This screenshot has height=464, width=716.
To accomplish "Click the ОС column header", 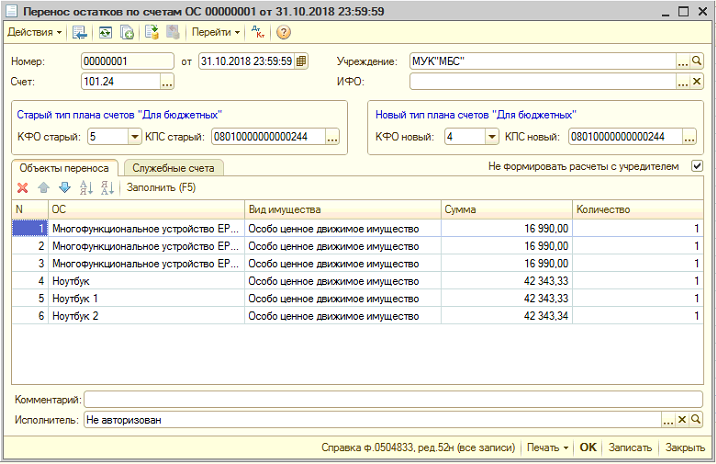I will 146,210.
